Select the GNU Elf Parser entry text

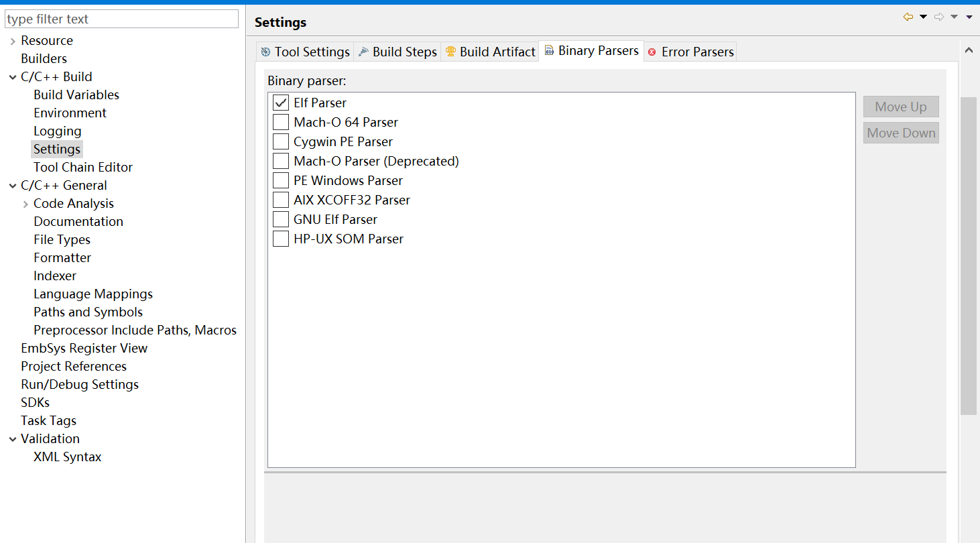tap(335, 219)
